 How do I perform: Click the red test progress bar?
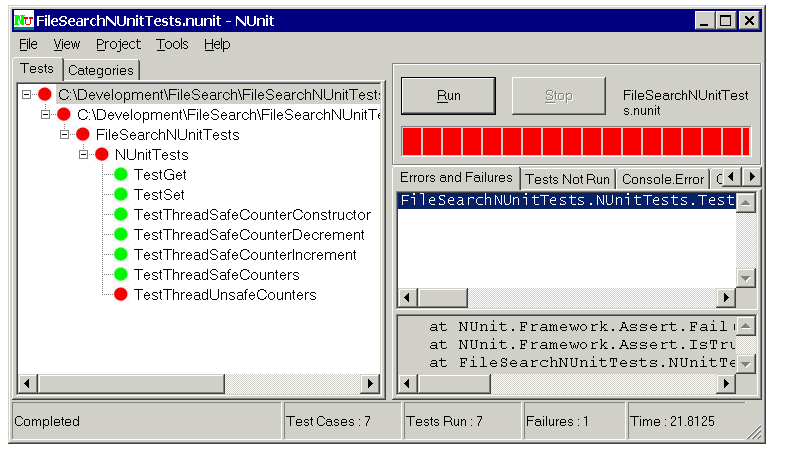pos(575,141)
